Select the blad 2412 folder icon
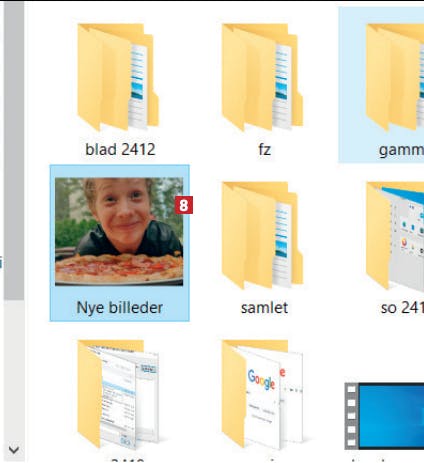 118,77
